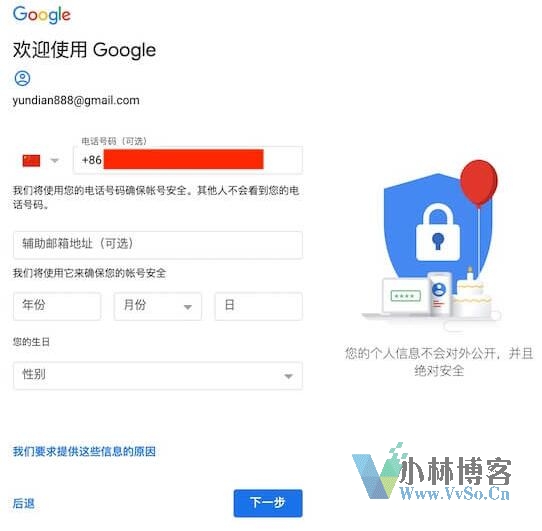Click the phone profile illustration
Screen dimensions: 542x531
click(439, 294)
